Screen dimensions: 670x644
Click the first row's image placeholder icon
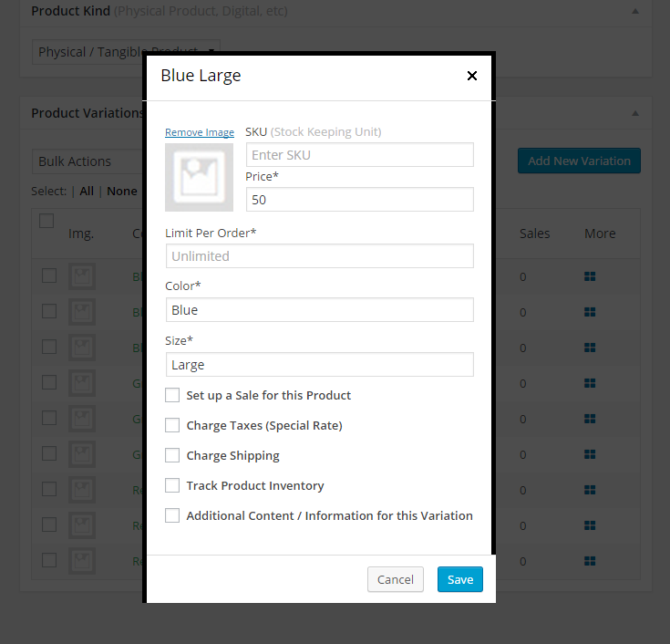[x=82, y=276]
